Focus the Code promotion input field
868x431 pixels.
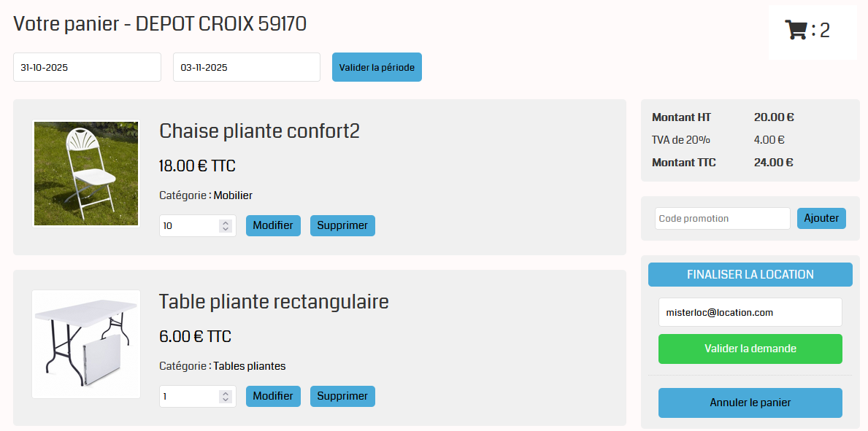click(722, 218)
